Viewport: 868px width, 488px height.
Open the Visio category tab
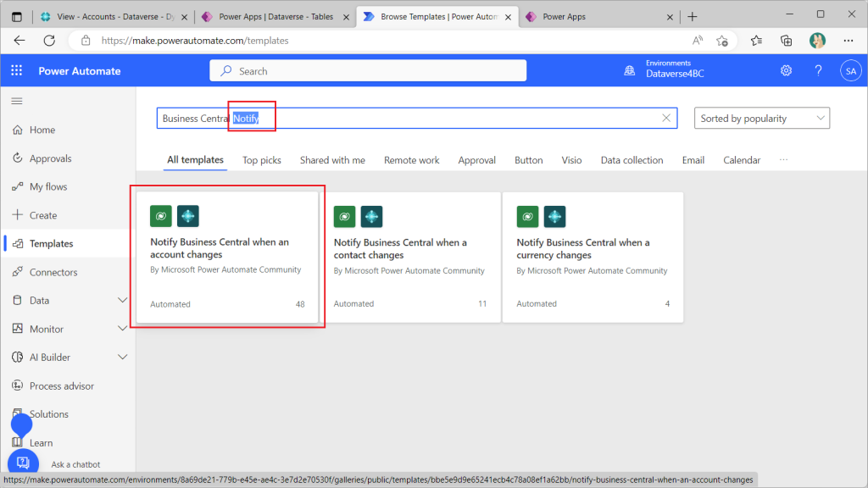coord(572,160)
